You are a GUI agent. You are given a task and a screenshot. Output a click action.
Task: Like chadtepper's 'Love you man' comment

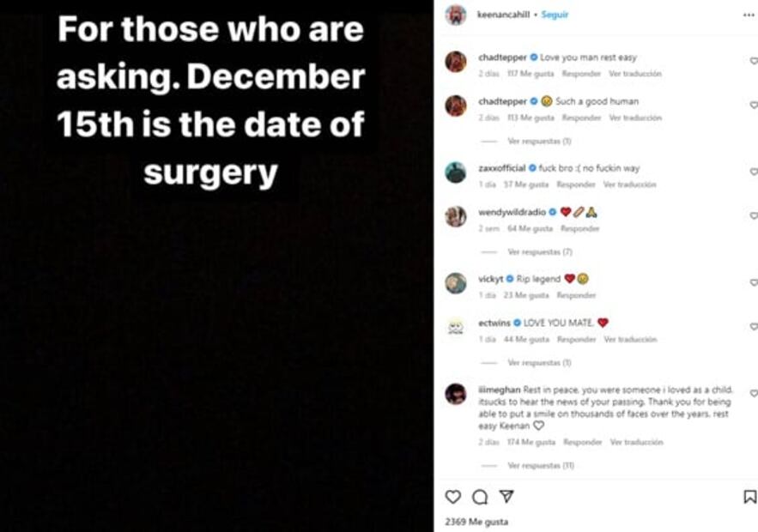pos(753,61)
